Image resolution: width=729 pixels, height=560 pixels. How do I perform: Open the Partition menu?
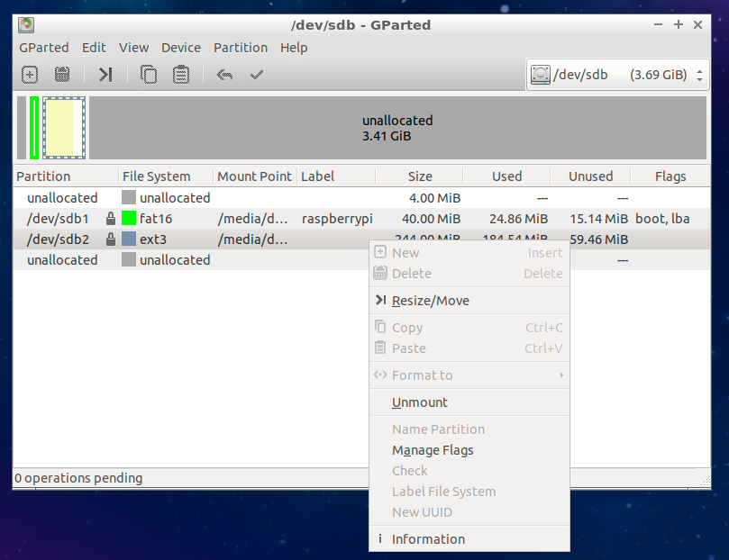pyautogui.click(x=240, y=48)
